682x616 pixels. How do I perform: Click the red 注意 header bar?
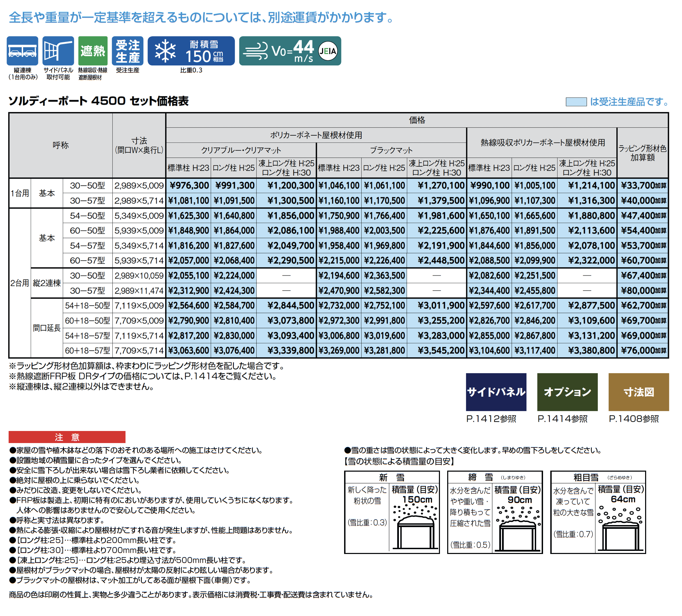(x=67, y=437)
